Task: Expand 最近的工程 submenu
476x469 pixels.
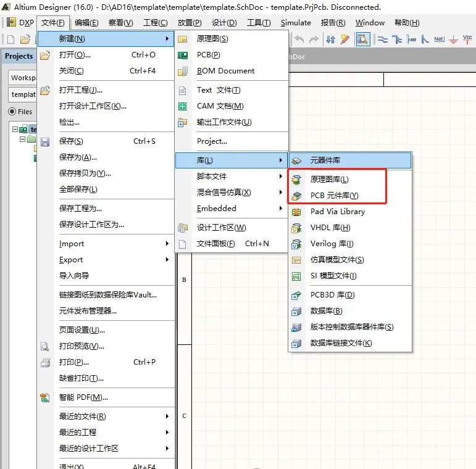Action: coord(106,433)
